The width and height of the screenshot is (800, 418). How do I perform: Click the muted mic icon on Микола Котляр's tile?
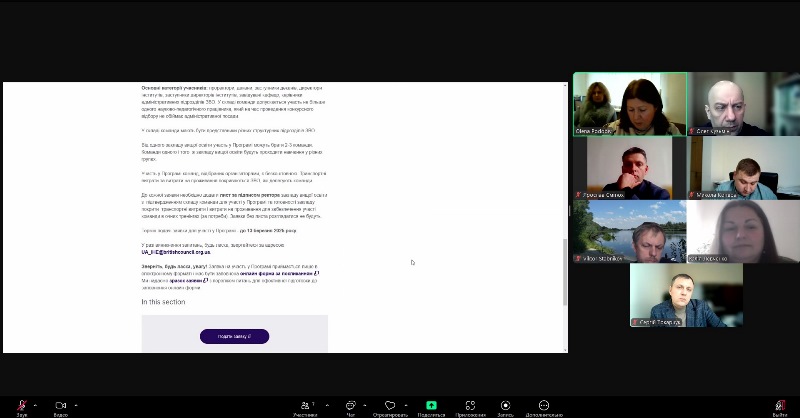[692, 195]
